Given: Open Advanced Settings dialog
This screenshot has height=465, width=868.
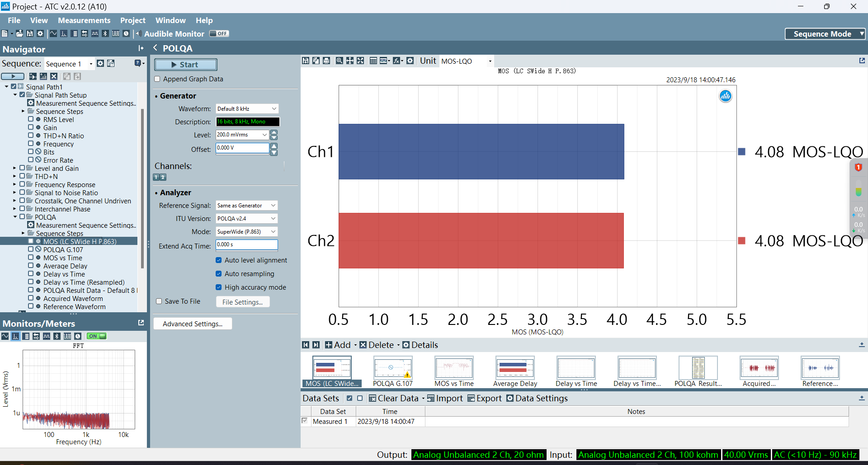Looking at the screenshot, I should (193, 324).
